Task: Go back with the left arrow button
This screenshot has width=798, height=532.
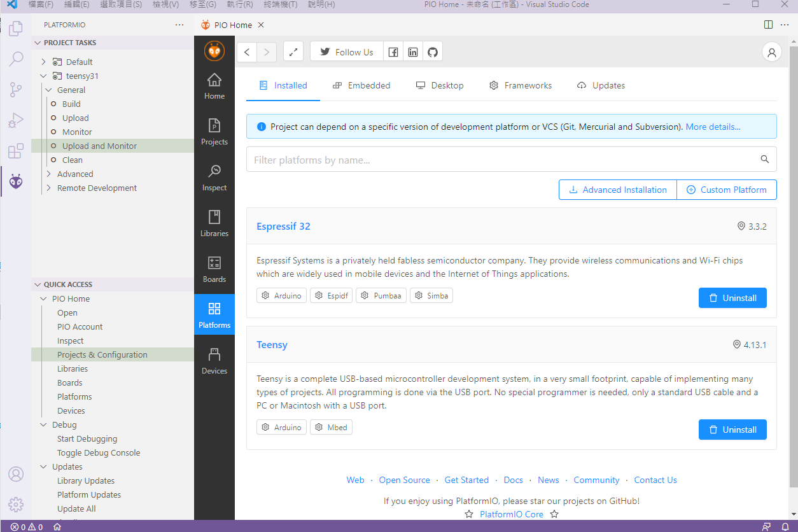Action: coord(247,52)
